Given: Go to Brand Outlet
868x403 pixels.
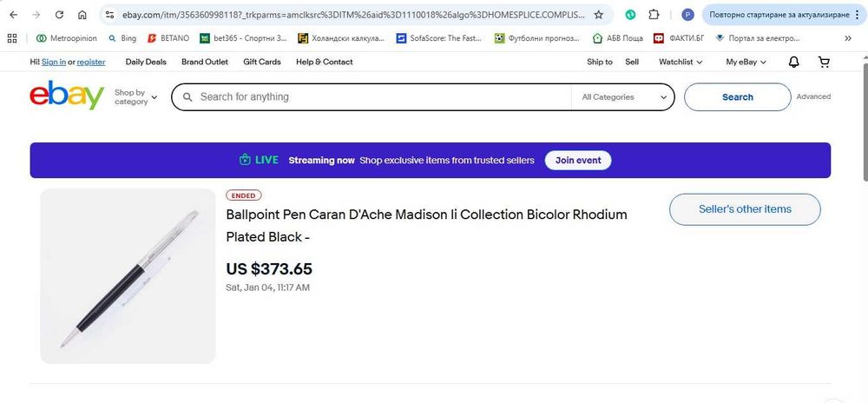Looking at the screenshot, I should click(205, 62).
